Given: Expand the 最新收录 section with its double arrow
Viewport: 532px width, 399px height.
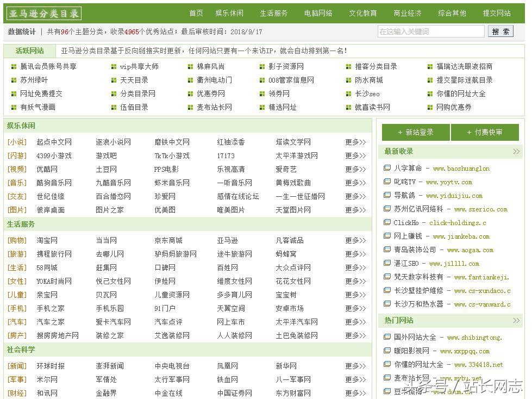Looking at the screenshot, I should 516,151.
